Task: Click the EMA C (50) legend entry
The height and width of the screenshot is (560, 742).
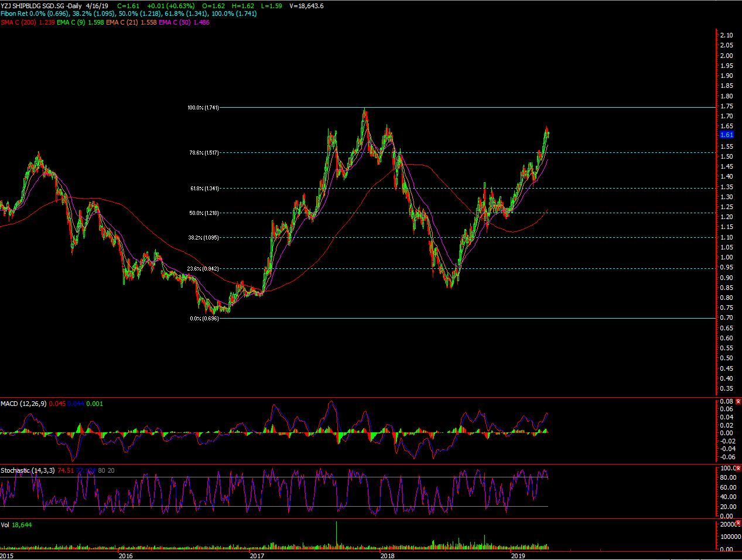Action: [174, 22]
